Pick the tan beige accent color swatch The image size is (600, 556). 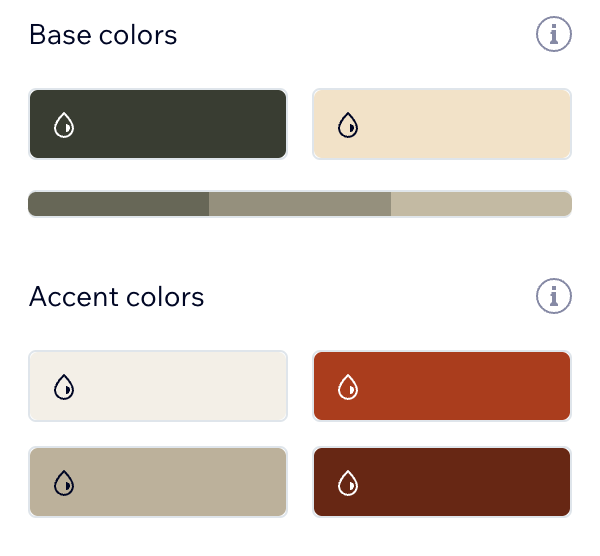click(158, 482)
